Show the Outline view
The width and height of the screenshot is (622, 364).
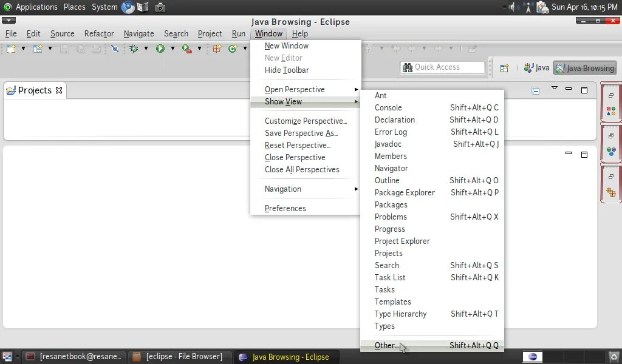point(432,181)
